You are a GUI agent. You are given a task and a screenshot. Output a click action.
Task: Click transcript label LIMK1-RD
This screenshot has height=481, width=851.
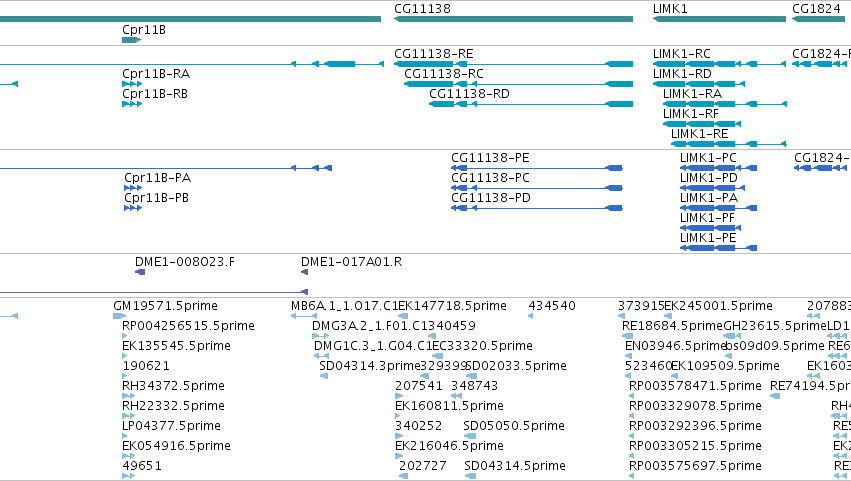point(682,74)
